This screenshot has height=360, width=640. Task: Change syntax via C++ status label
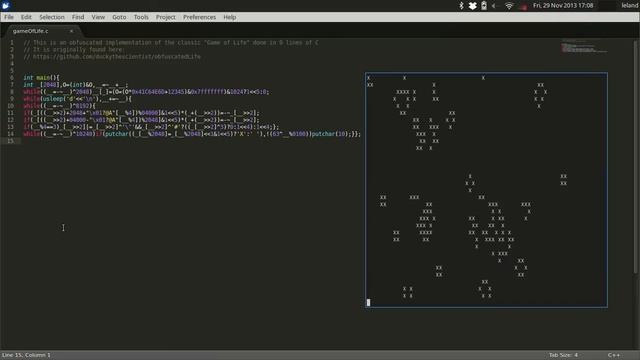(614, 355)
